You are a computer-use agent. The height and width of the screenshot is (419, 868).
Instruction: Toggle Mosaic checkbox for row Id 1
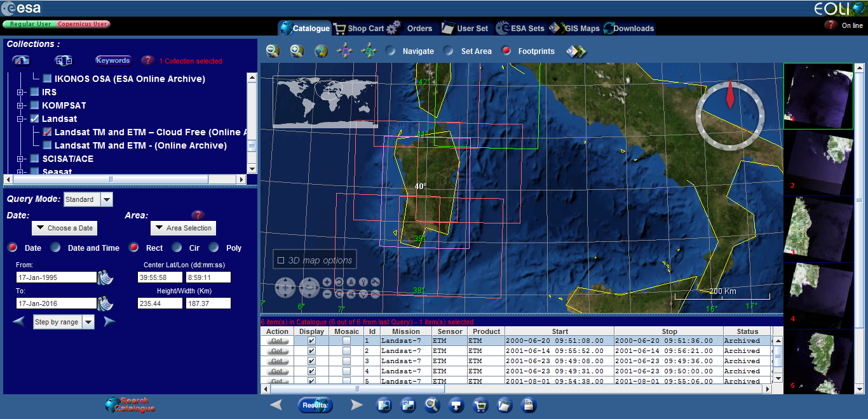[x=346, y=341]
